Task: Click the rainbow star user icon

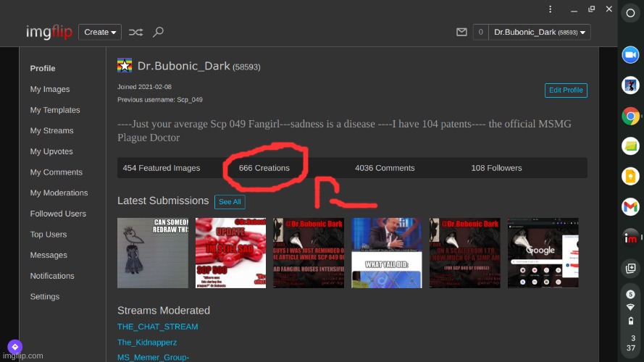Action: click(x=125, y=65)
